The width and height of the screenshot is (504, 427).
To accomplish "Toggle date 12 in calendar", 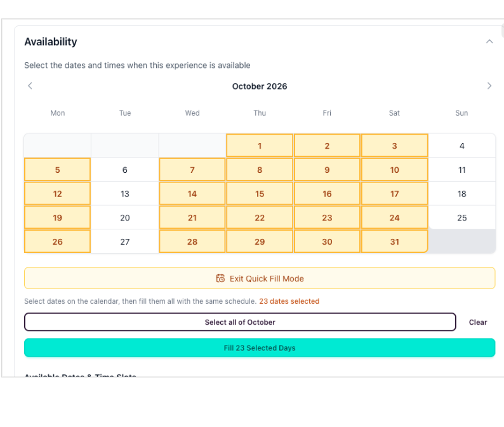I will pyautogui.click(x=58, y=194).
